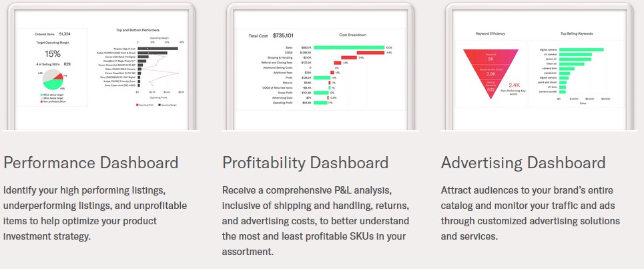Open the Profitability Dashboard heading
Image resolution: width=644 pixels, height=269 pixels.
(305, 163)
